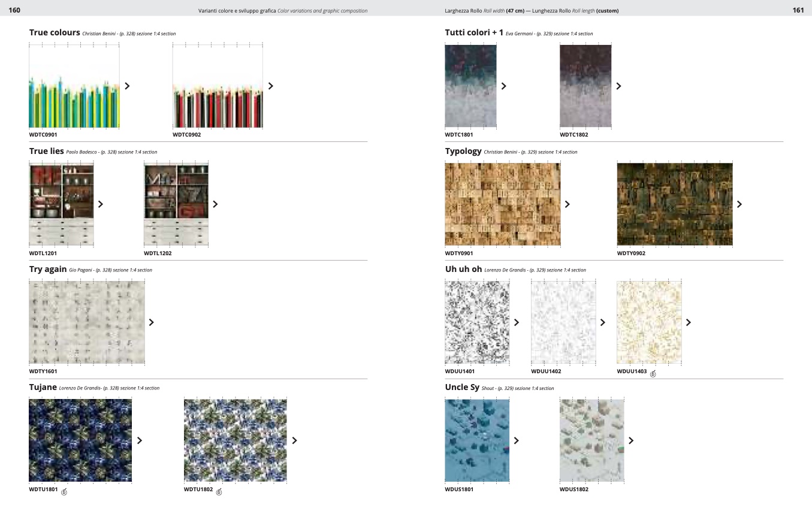The width and height of the screenshot is (812, 526).
Task: Click the WDTL1202 product code label
Action: click(158, 253)
